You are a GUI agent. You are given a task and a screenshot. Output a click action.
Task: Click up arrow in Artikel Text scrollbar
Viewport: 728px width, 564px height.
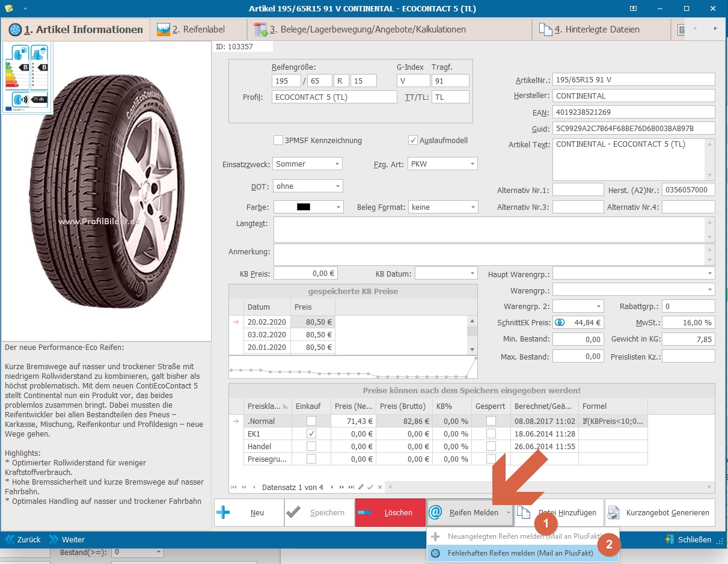tap(711, 144)
